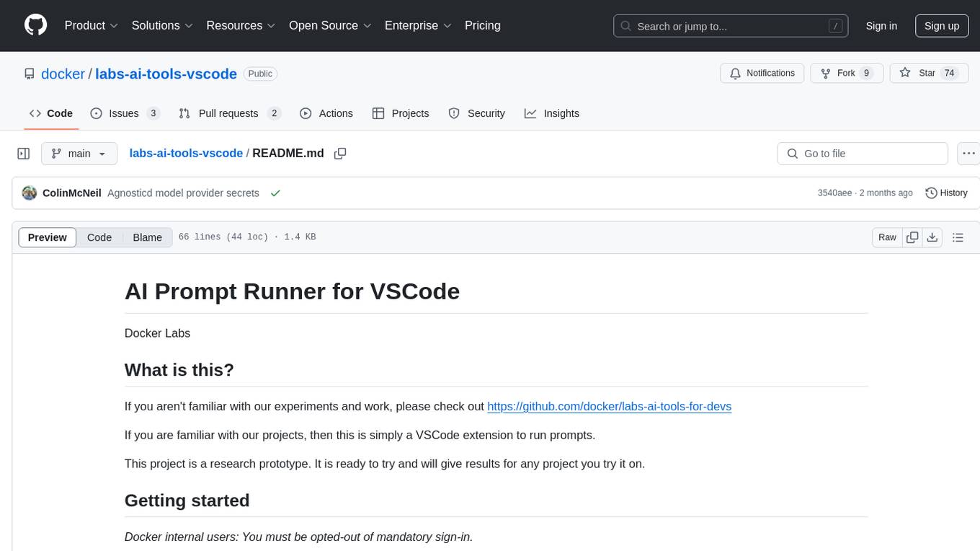View the commit check status checkmark
This screenshot has width=980, height=551.
coord(275,193)
